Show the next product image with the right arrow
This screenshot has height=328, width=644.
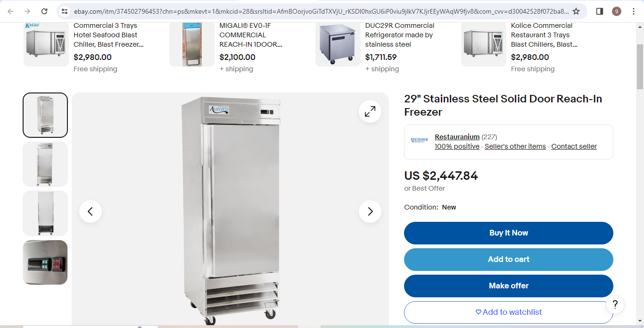[x=370, y=211]
